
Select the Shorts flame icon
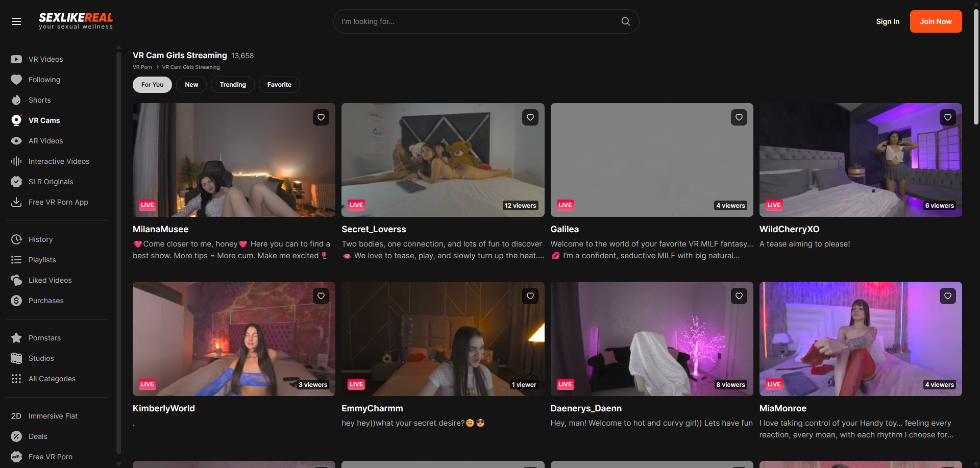(16, 100)
